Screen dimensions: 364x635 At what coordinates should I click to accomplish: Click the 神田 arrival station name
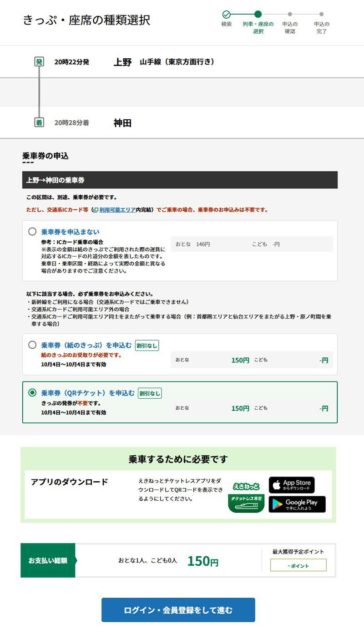[122, 123]
